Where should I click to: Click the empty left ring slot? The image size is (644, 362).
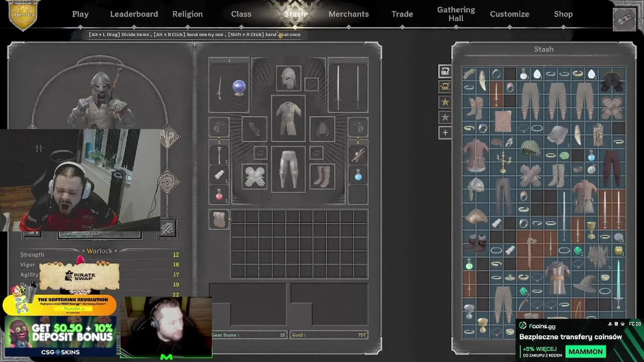tap(260, 152)
